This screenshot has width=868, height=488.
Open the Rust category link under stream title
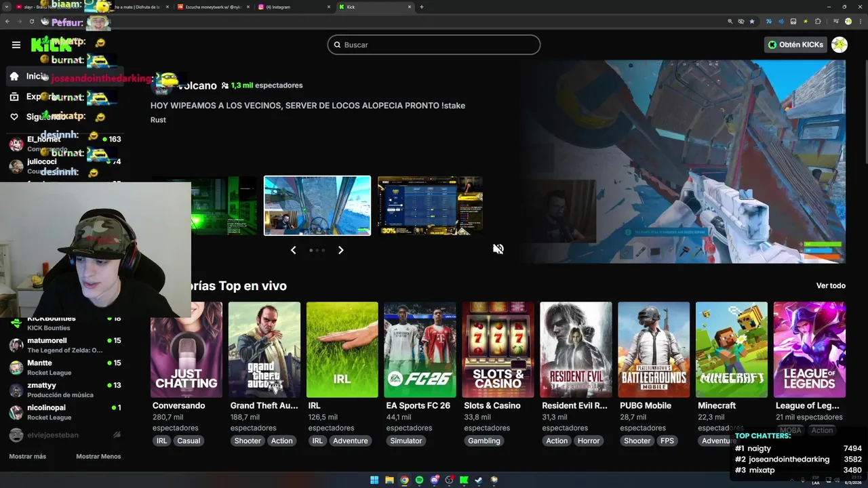point(158,120)
